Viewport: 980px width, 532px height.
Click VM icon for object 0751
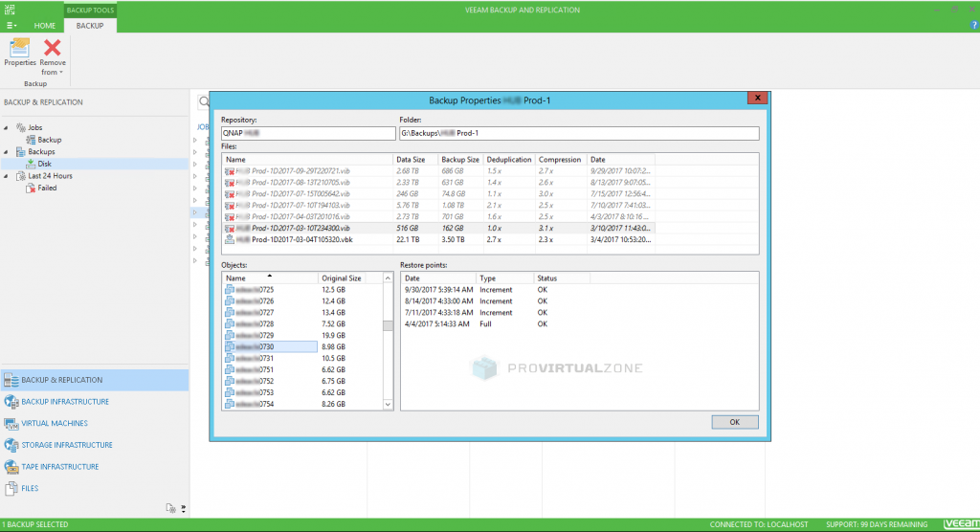tap(230, 370)
